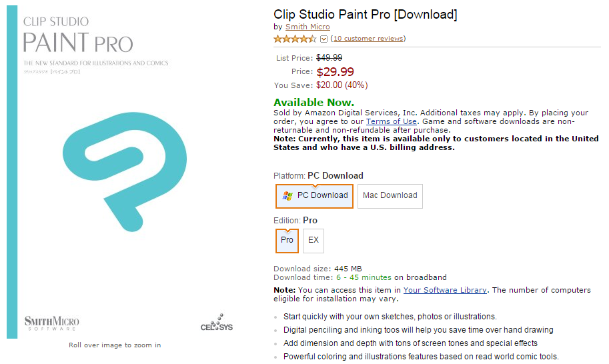Screen dimensions: 609x364
Task: Click the teal spine on box art
Action: [x=11, y=173]
